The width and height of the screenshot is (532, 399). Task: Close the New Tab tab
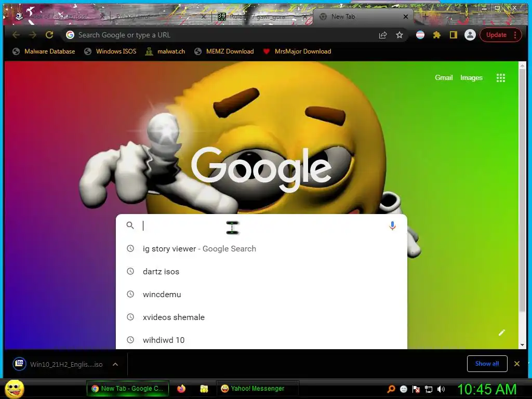tap(405, 16)
